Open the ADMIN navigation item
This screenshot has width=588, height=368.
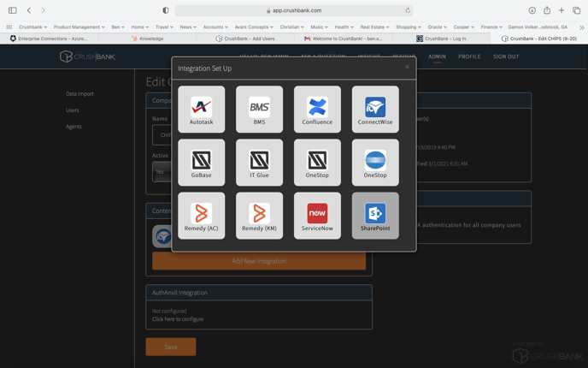tap(437, 56)
